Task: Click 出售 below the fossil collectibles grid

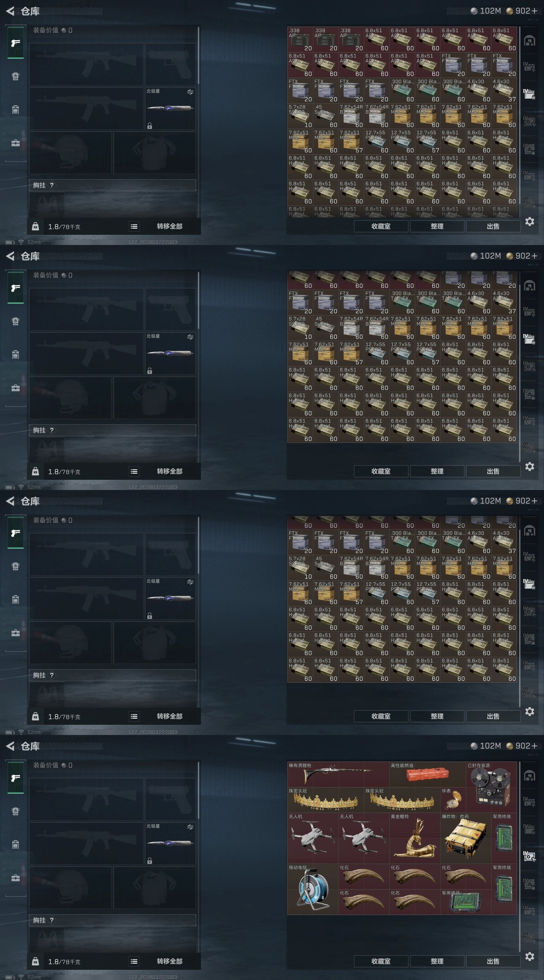Action: click(493, 961)
